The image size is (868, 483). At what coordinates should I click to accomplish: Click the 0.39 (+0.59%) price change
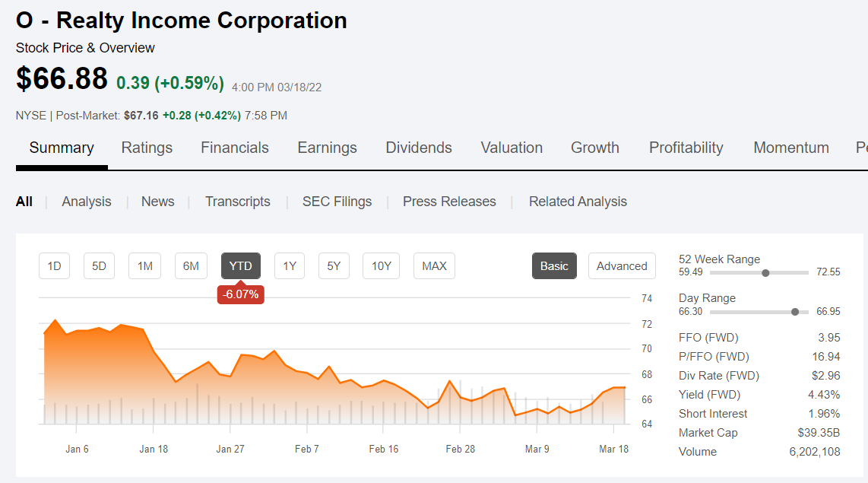point(170,83)
